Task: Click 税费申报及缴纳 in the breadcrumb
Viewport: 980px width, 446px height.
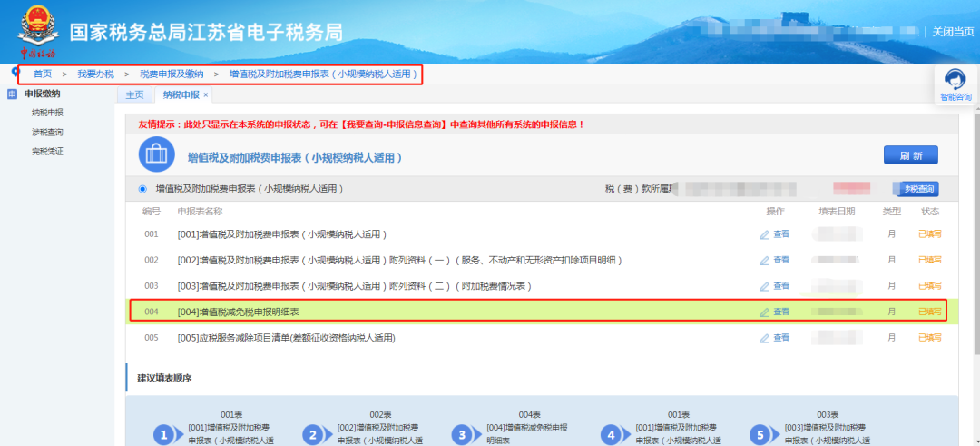Action: 171,74
